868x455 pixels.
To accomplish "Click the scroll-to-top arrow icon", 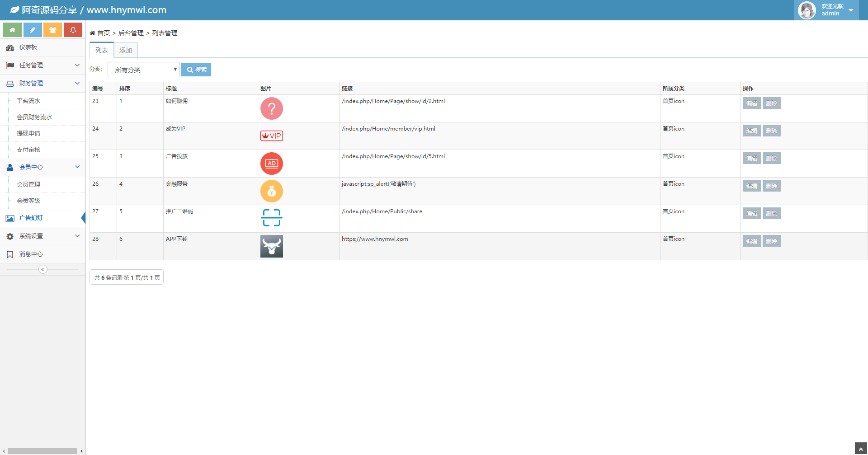I will 861,449.
